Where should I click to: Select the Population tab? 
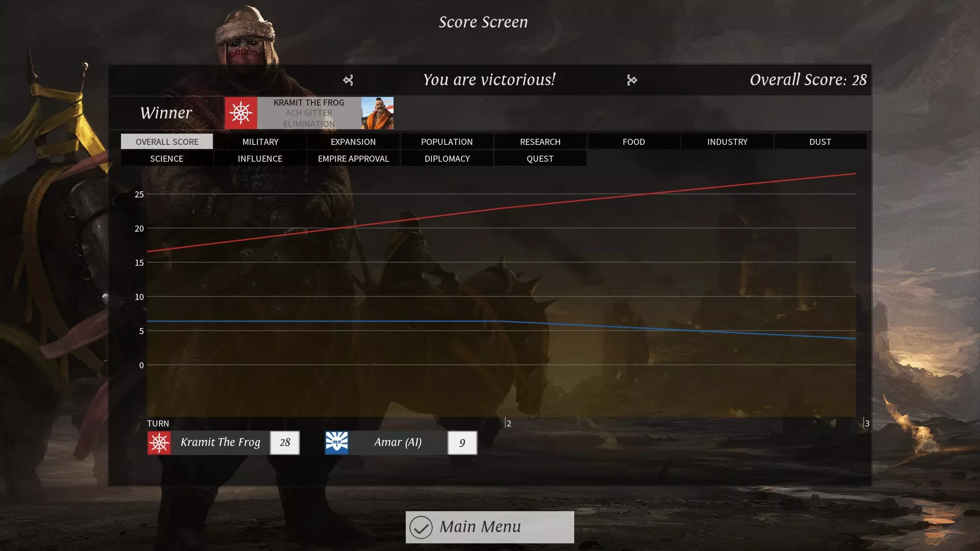click(x=447, y=142)
